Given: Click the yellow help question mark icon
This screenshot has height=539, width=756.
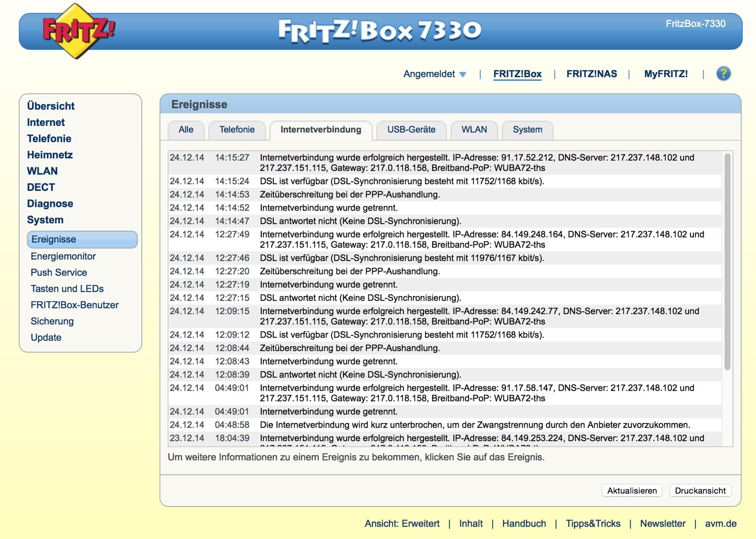Looking at the screenshot, I should coord(723,74).
